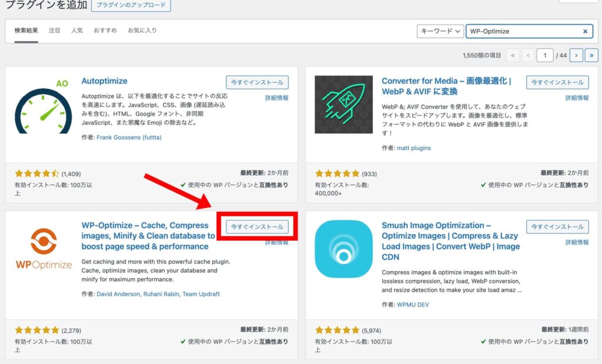
Task: Install WP-Optimize with 今すぐインストール
Action: [x=257, y=227]
